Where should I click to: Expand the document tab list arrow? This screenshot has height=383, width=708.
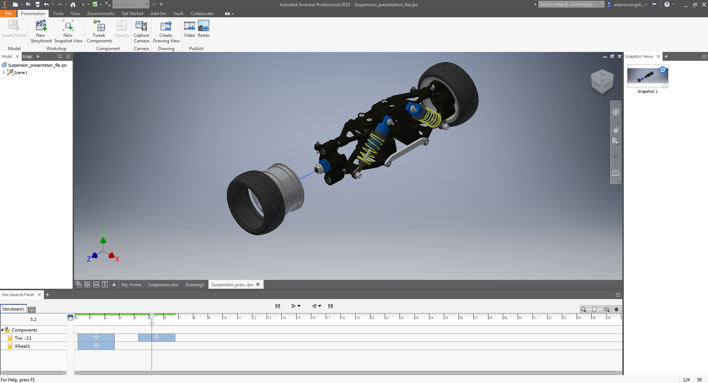tap(114, 285)
